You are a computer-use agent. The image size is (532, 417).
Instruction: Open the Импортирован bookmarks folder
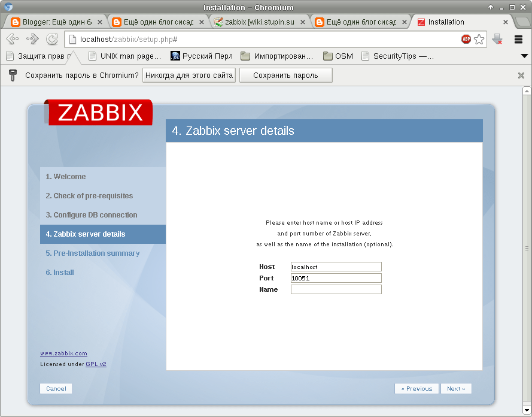(277, 56)
